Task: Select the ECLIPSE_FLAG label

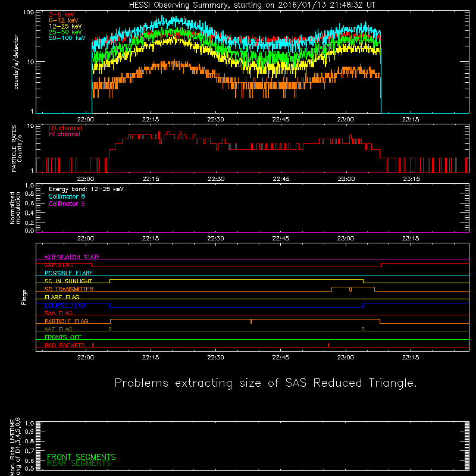Action: (65, 305)
